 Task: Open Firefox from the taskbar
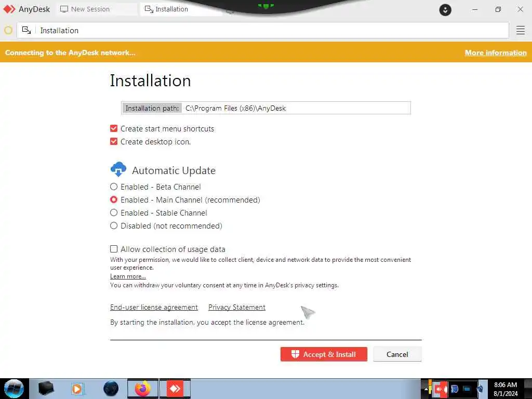click(x=143, y=389)
